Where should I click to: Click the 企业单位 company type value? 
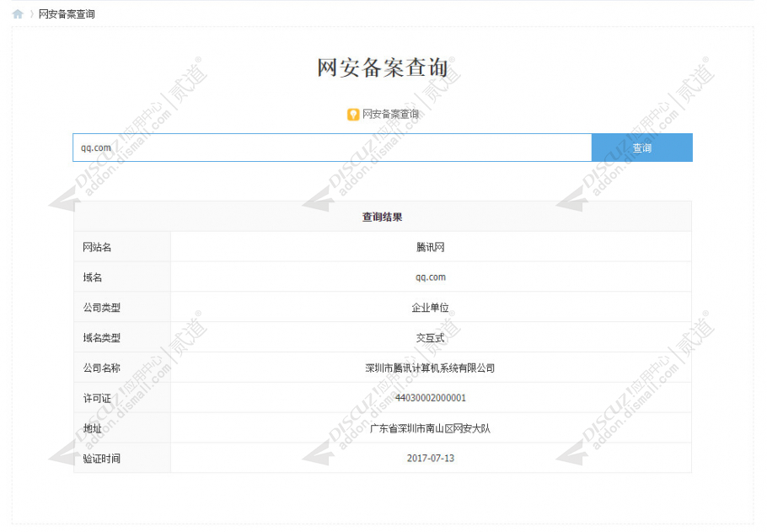pyautogui.click(x=431, y=307)
